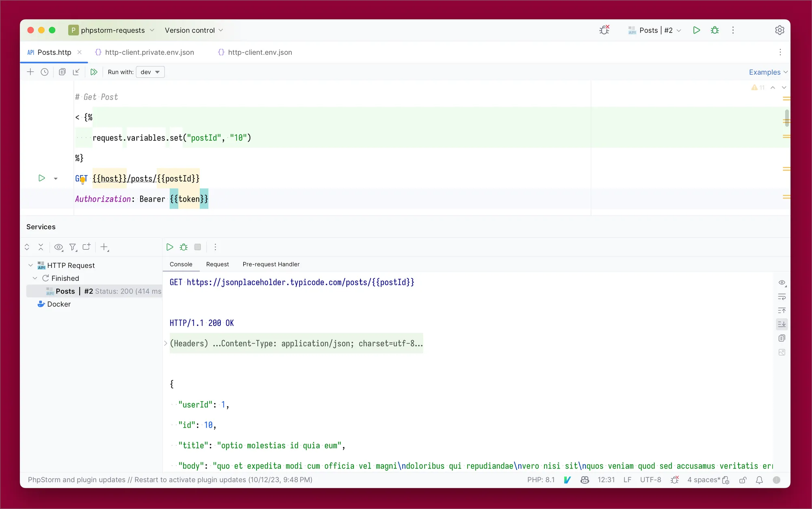Debug the Posts | #2 configuration

(x=715, y=30)
